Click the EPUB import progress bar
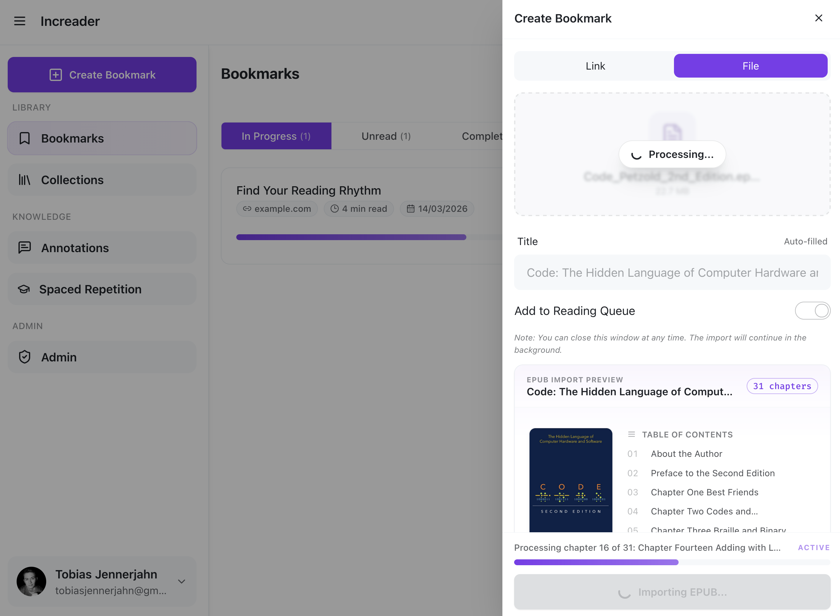 click(x=672, y=562)
